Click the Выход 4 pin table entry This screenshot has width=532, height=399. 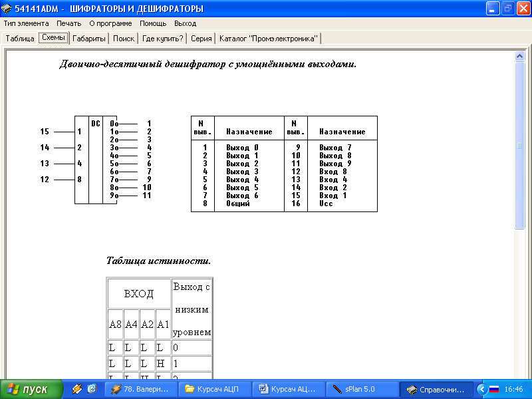coord(242,180)
